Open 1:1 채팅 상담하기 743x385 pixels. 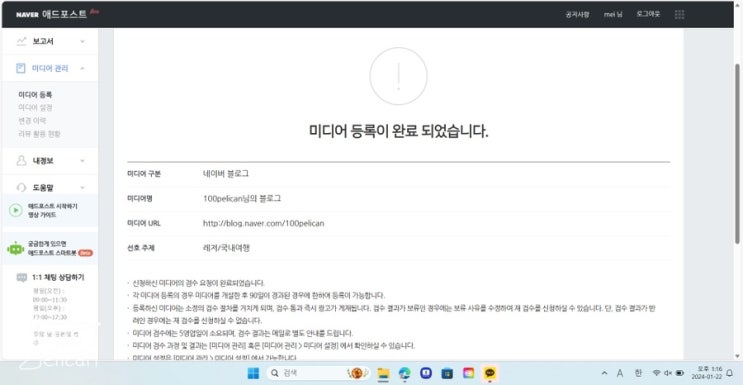(x=58, y=277)
